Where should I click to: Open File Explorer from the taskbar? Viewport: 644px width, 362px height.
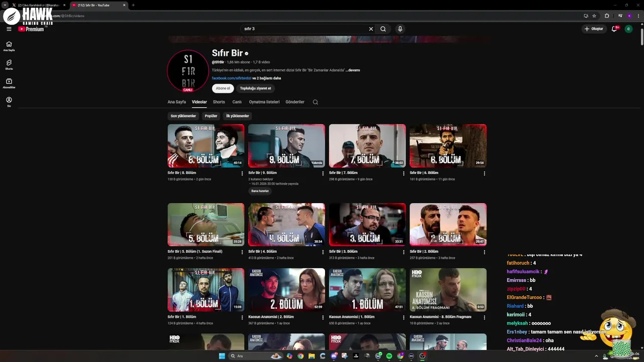311,356
